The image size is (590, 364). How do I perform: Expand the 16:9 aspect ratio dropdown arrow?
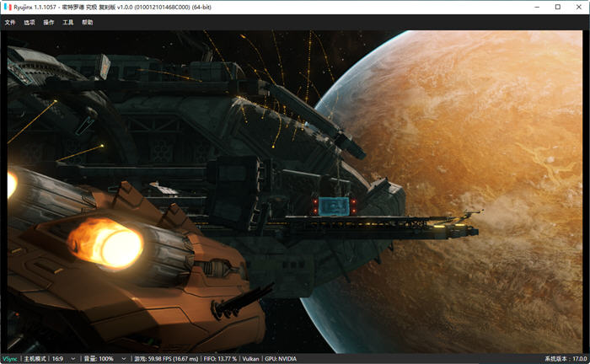coord(73,359)
